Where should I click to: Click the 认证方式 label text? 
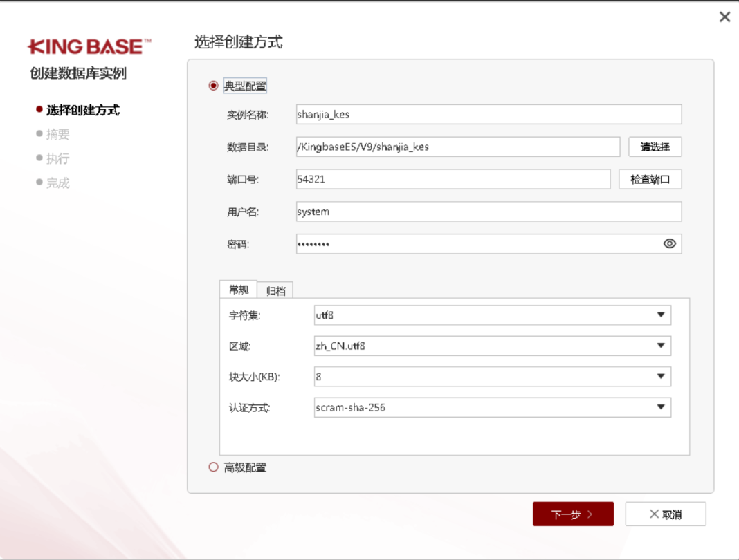[x=249, y=408]
